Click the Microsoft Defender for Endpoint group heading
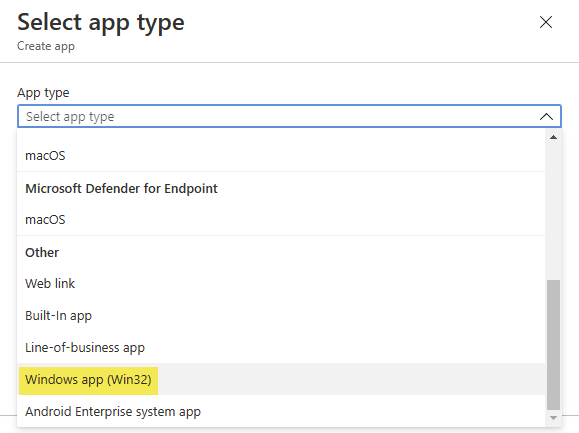Image resolution: width=579 pixels, height=433 pixels. (121, 189)
